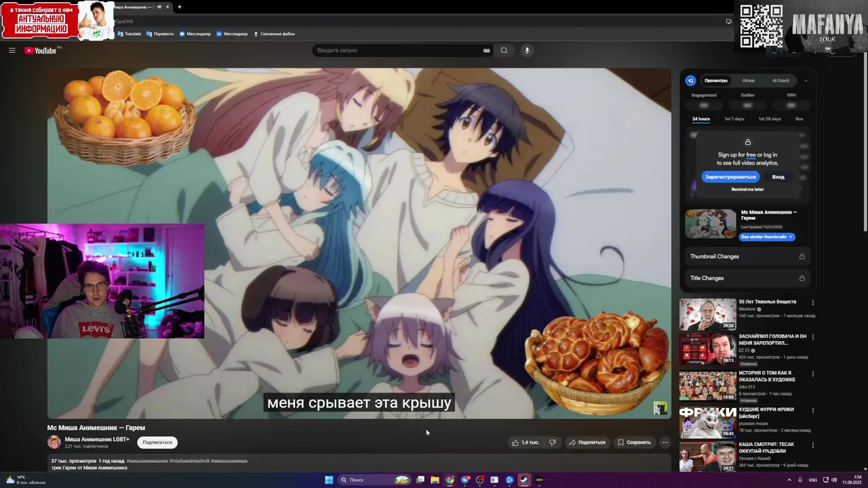This screenshot has height=488, width=868.
Task: Open the first 'Мессенджер' bookmark
Action: tap(195, 34)
